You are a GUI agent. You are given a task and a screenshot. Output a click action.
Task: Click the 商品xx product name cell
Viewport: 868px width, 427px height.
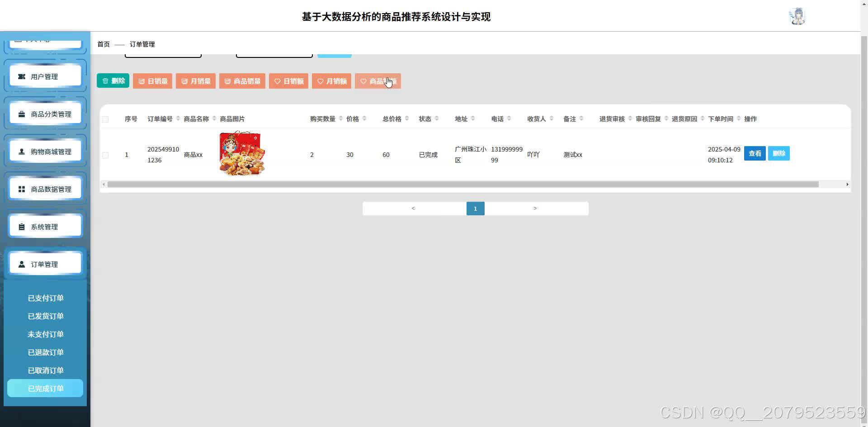193,155
